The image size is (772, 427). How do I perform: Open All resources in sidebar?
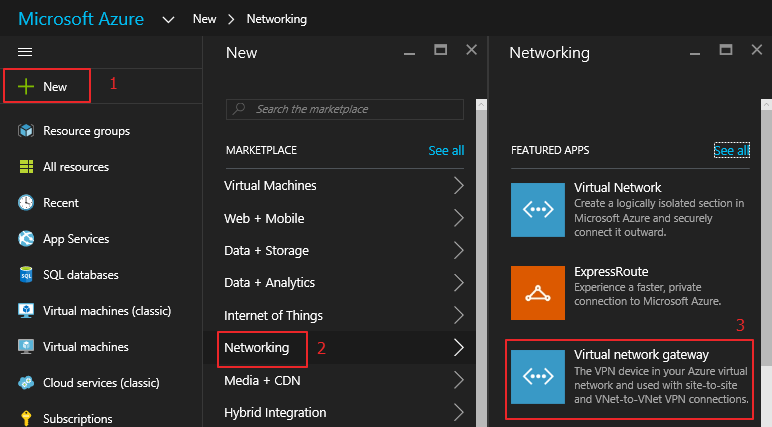pyautogui.click(x=76, y=167)
